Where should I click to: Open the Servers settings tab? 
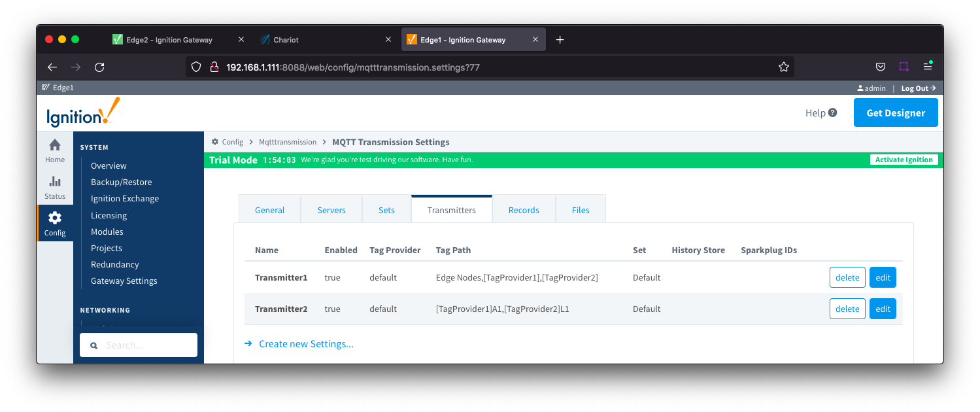[331, 210]
